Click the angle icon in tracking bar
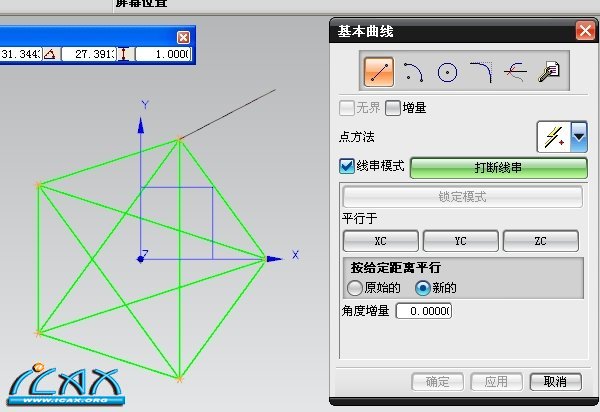 (50, 54)
